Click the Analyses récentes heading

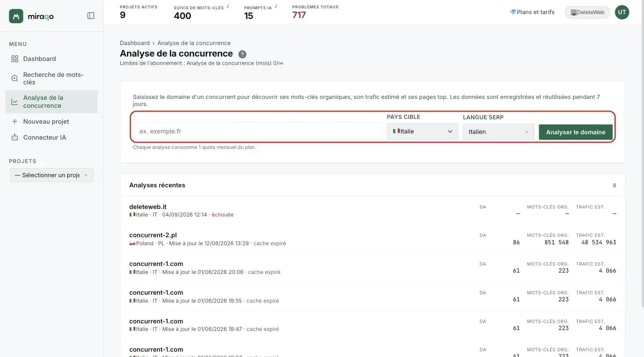click(x=157, y=185)
